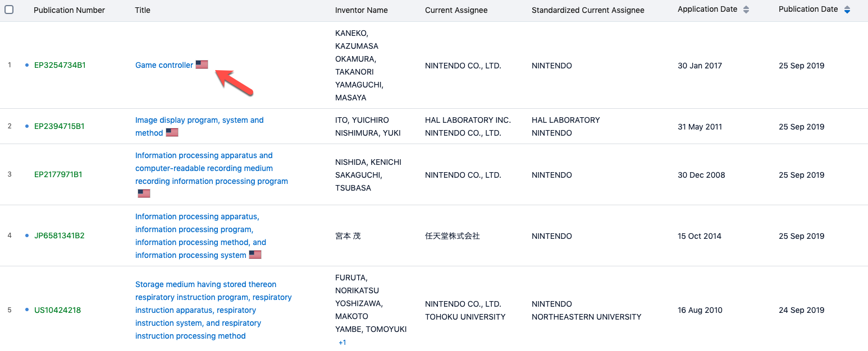Click blue dot beside EP2394715B1
The height and width of the screenshot is (351, 868).
pos(27,126)
